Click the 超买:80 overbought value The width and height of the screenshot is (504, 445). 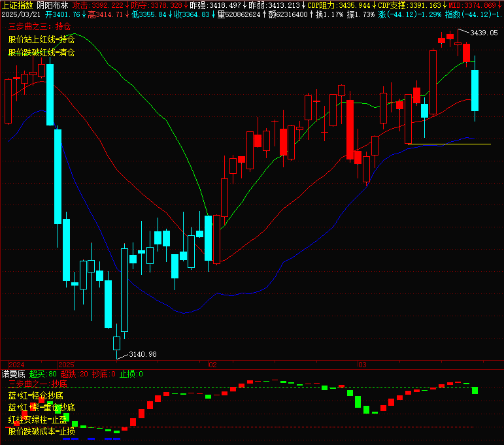click(43, 374)
